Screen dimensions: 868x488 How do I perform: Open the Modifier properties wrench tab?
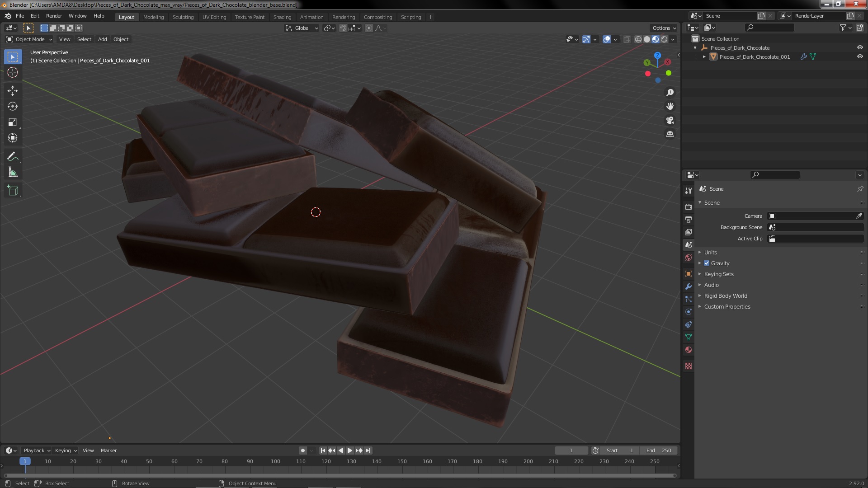coord(689,286)
